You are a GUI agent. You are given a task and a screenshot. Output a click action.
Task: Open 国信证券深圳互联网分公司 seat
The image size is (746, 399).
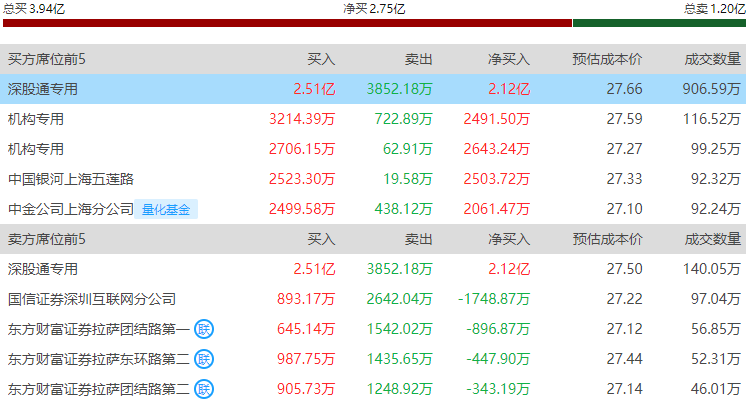pyautogui.click(x=92, y=299)
